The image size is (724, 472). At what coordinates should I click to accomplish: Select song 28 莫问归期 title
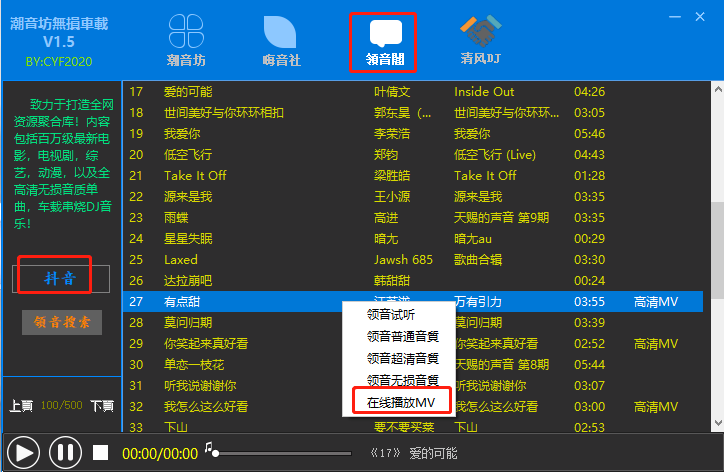pos(188,322)
